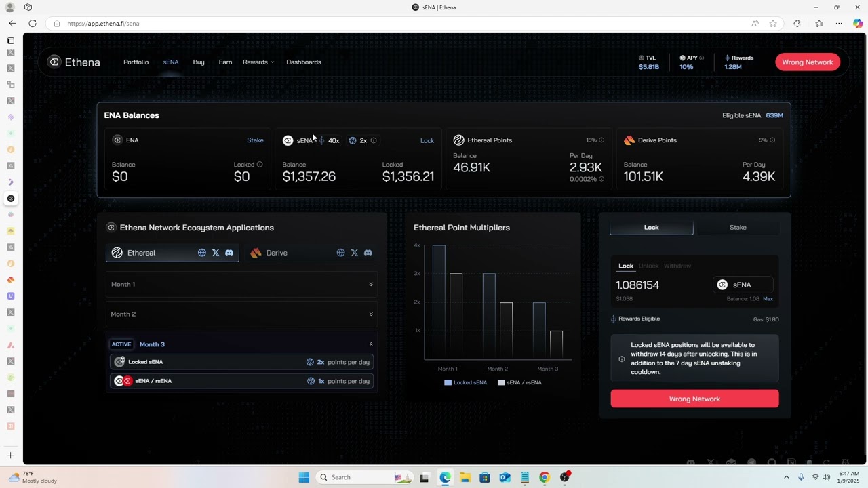Viewport: 868px width, 488px height.
Task: Open sENA token selector in Lock panel
Action: [743, 285]
